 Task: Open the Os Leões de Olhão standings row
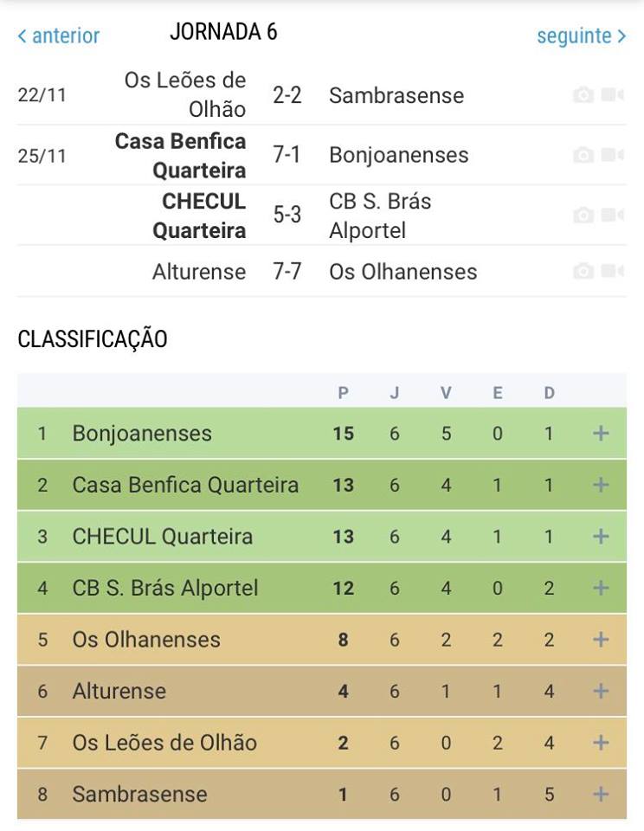pyautogui.click(x=164, y=743)
